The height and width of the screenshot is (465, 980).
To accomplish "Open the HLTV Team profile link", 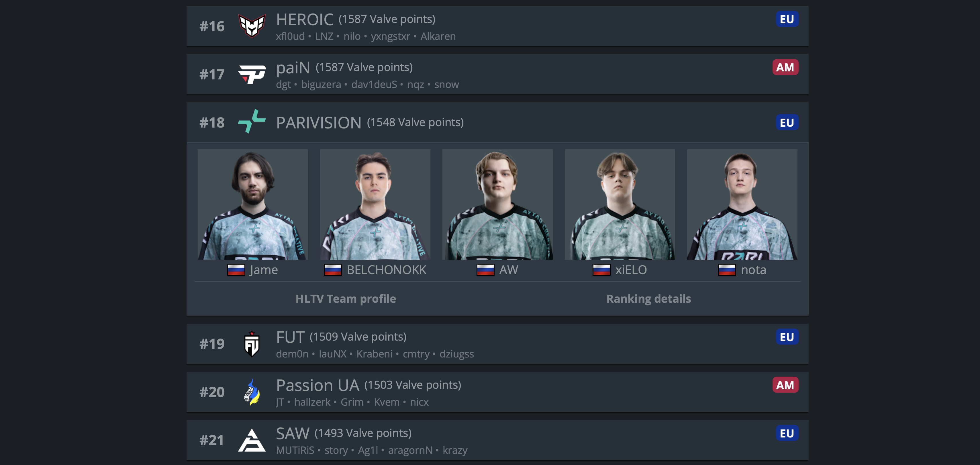I will [345, 299].
